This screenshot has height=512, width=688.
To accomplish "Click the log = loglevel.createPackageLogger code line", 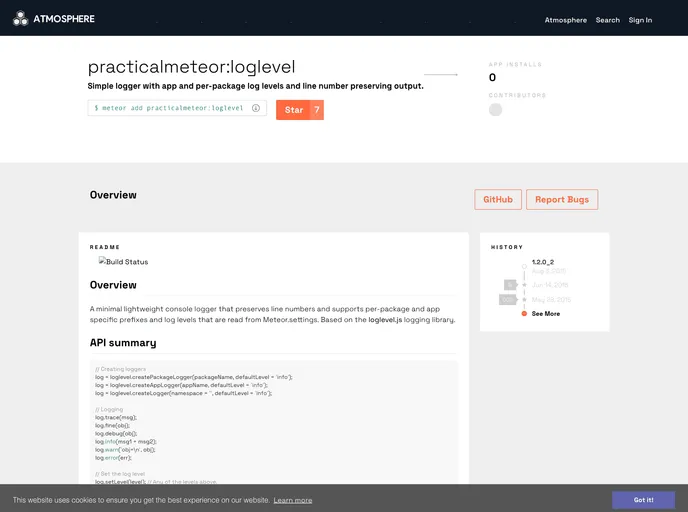I will point(194,377).
